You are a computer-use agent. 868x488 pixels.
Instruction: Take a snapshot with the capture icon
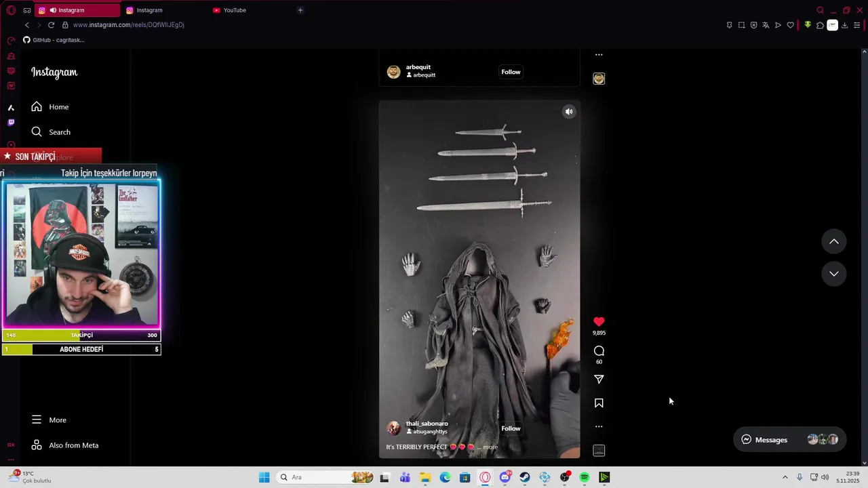tap(741, 25)
